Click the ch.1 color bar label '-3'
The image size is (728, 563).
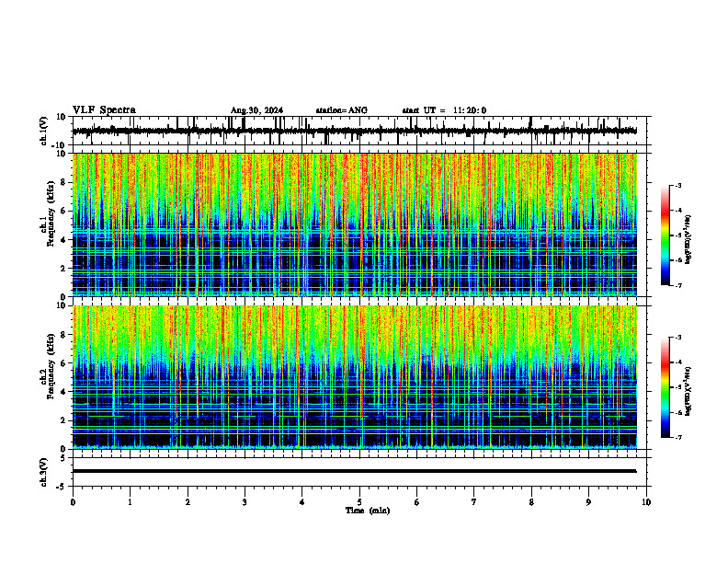point(677,185)
